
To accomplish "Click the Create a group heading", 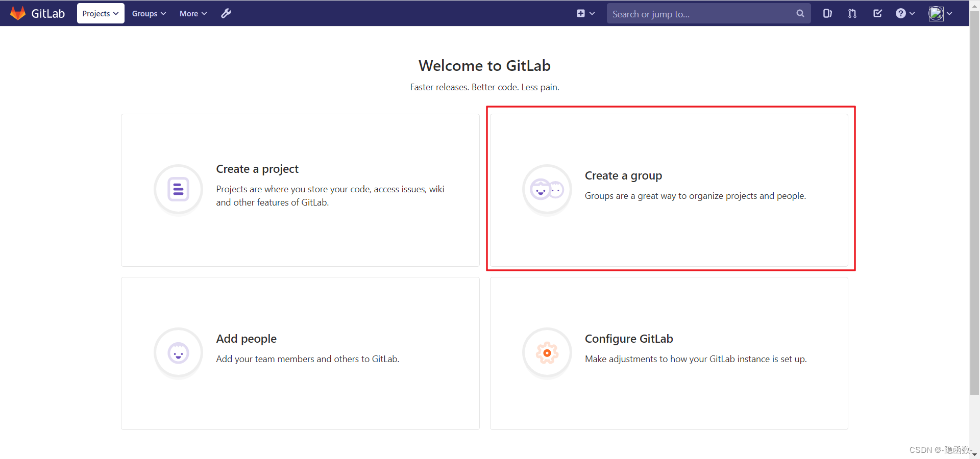I will click(623, 175).
